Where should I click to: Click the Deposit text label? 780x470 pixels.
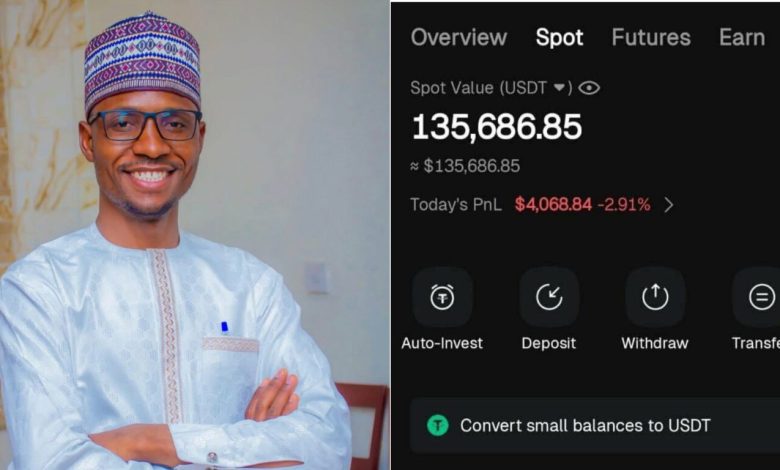[549, 343]
